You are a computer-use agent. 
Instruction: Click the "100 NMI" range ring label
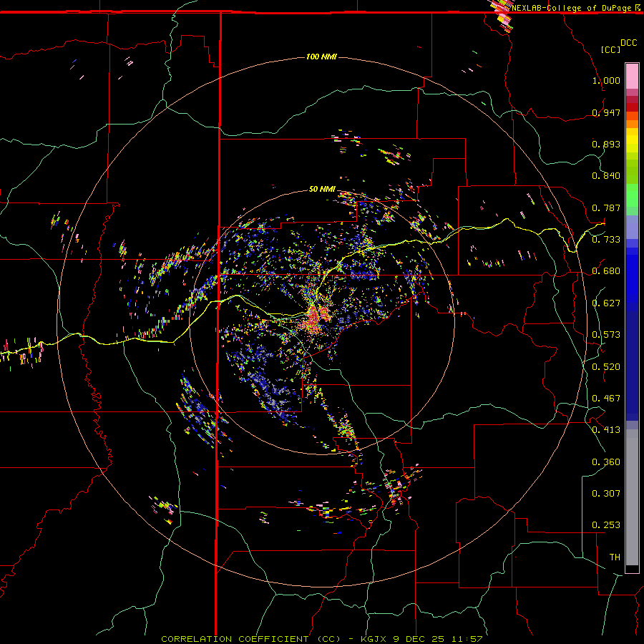click(x=321, y=57)
